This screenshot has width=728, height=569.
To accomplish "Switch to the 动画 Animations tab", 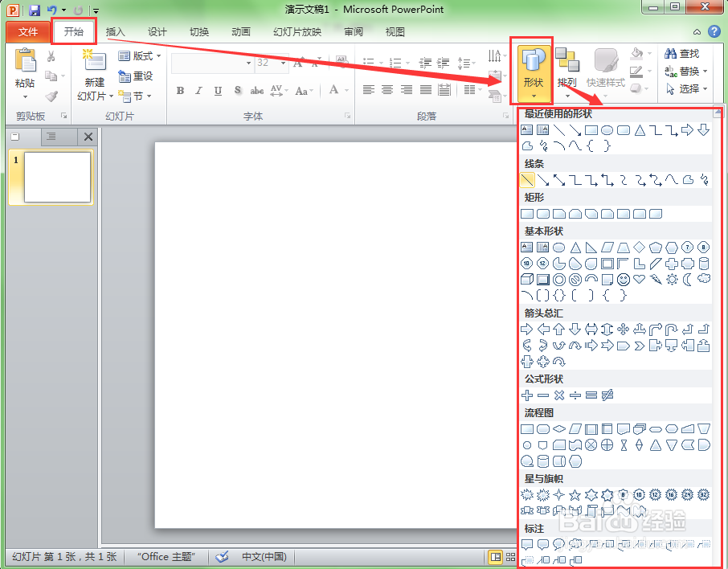I will 241,32.
